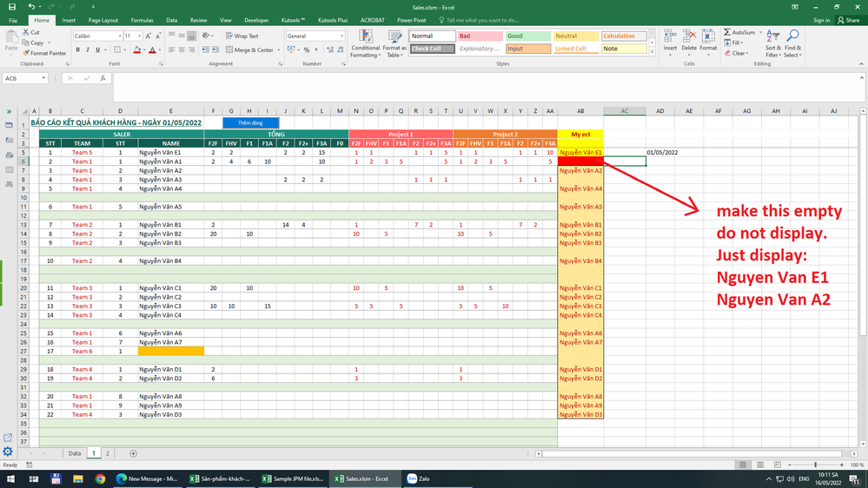Add a new sheet with the plus icon
The width and height of the screenshot is (868, 488).
[133, 453]
